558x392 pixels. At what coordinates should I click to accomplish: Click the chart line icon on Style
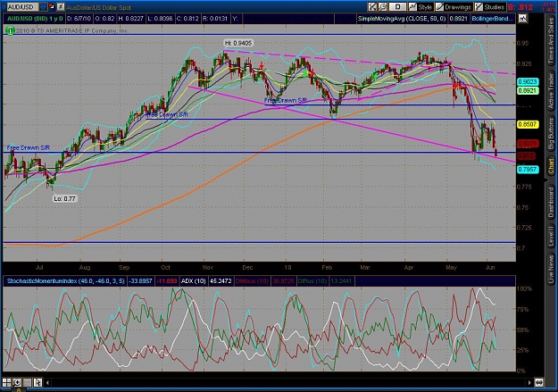coord(412,7)
